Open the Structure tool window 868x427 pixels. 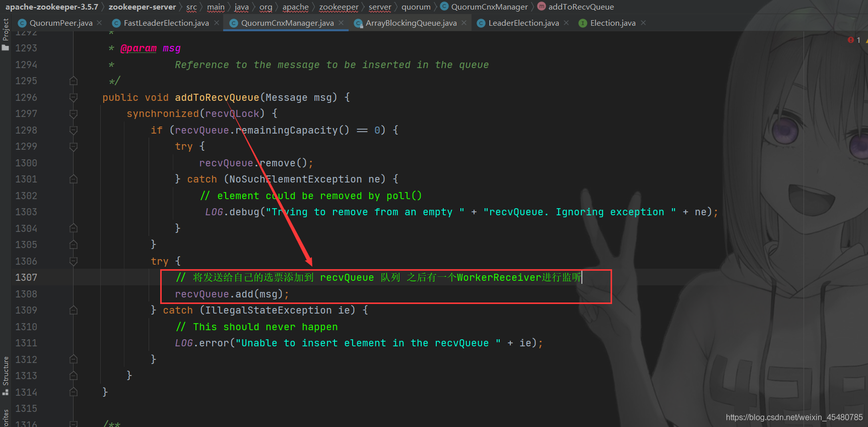(x=6, y=376)
